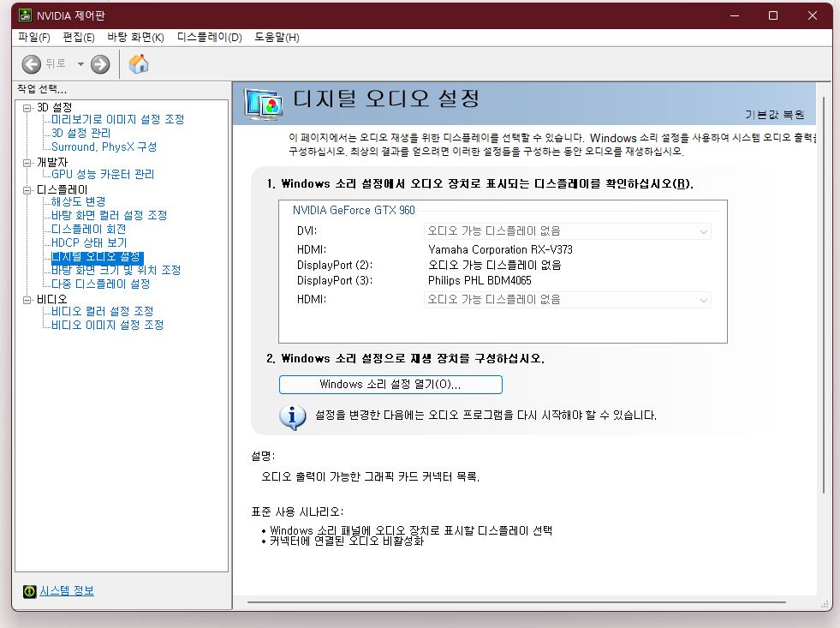Image resolution: width=840 pixels, height=628 pixels.
Task: Click Yamaha Corporation RX-V373 text
Action: pyautogui.click(x=500, y=249)
